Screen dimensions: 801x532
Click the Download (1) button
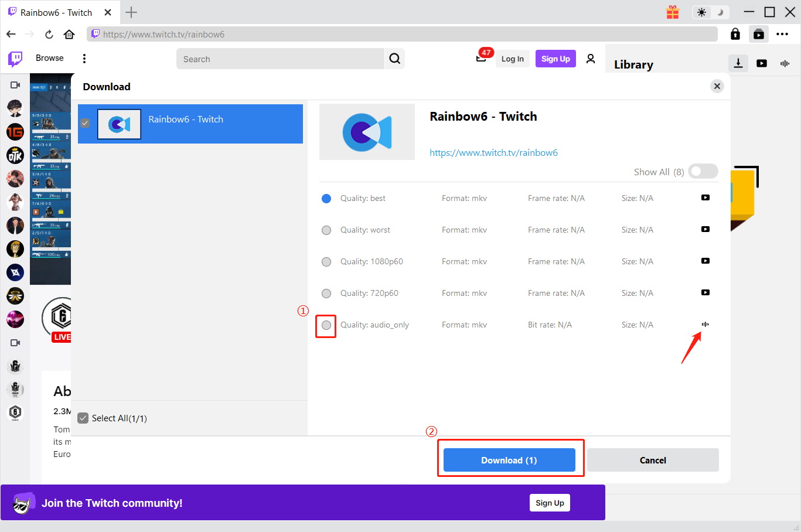click(509, 460)
